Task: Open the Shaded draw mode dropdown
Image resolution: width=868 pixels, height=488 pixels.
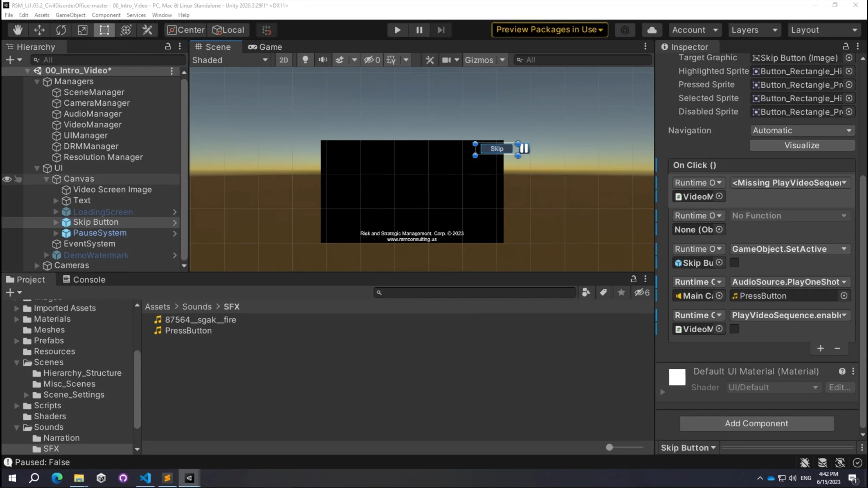Action: [x=231, y=60]
